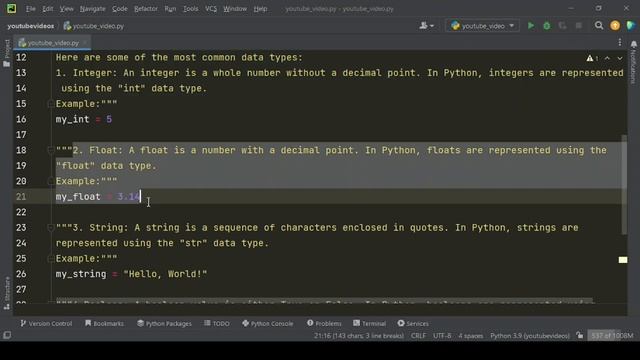Go to previous highlighted error arrow

tap(607, 58)
